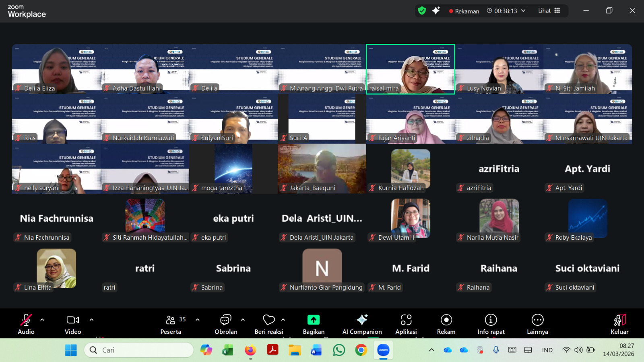Image resolution: width=644 pixels, height=362 pixels.
Task: Open the Peserta participants list
Action: [x=171, y=320]
